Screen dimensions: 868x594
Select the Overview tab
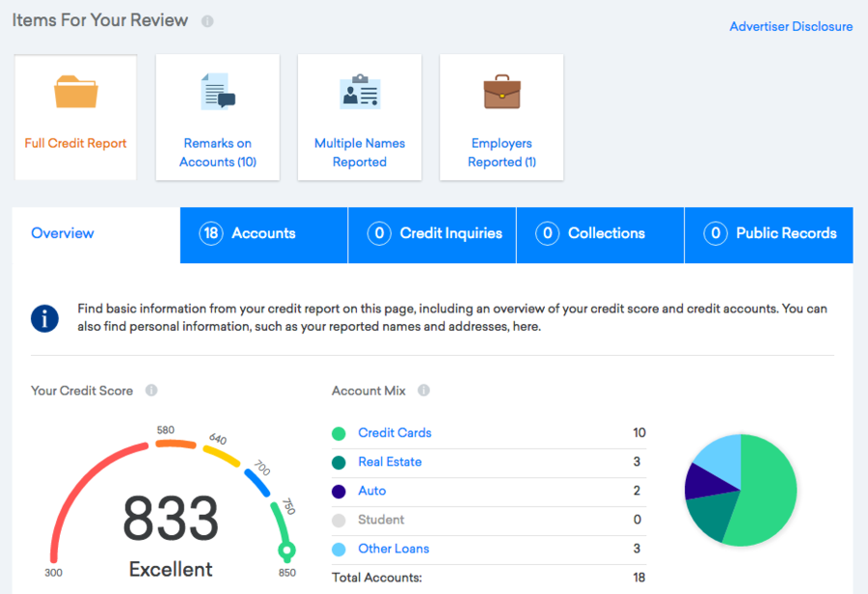pyautogui.click(x=63, y=233)
